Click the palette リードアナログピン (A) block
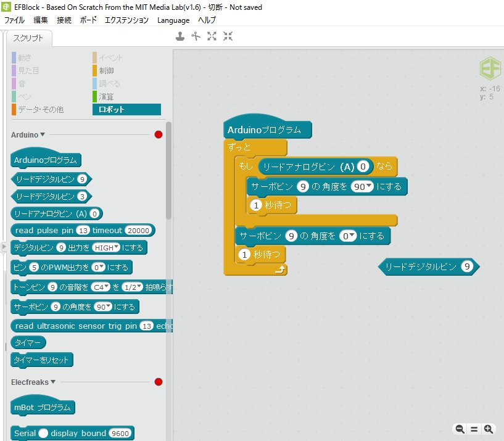This screenshot has height=441, width=504. coord(57,214)
